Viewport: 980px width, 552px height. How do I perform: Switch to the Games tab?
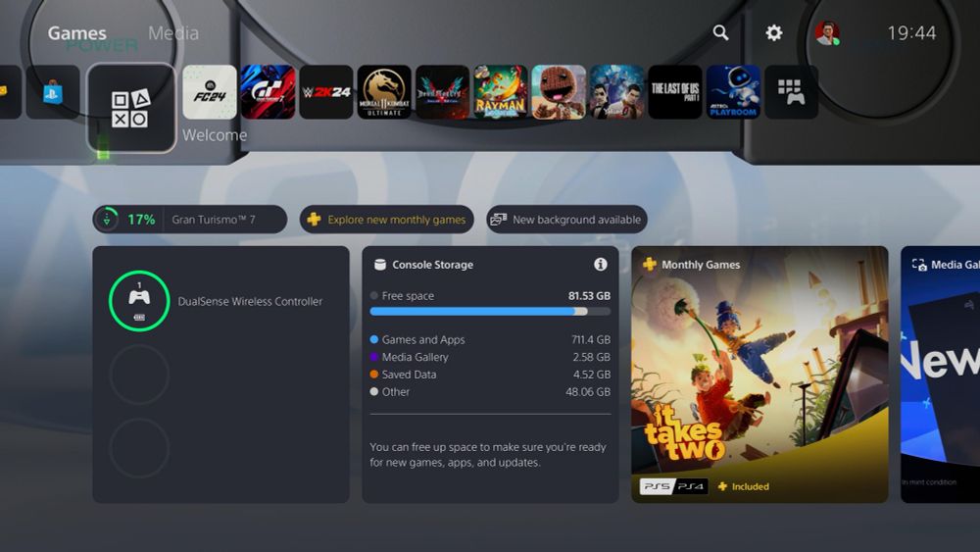(76, 33)
